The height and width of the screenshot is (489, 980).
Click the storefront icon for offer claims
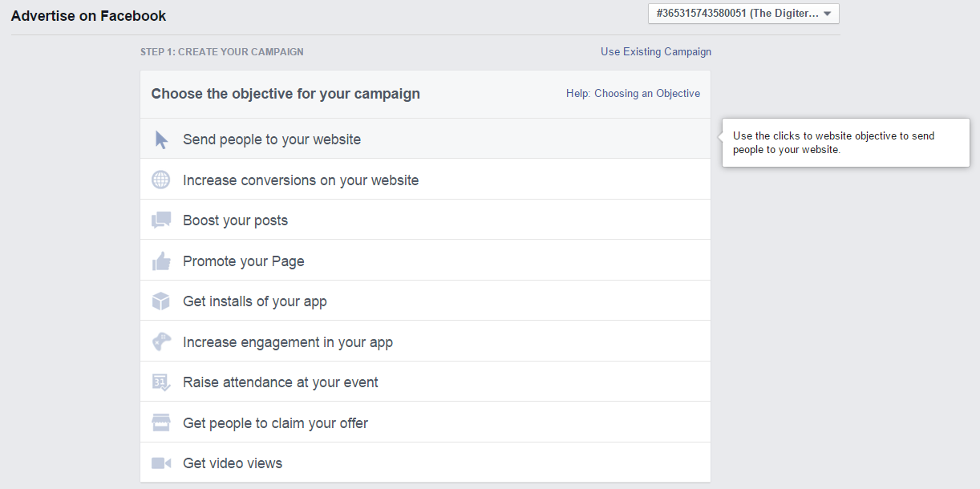click(x=161, y=422)
